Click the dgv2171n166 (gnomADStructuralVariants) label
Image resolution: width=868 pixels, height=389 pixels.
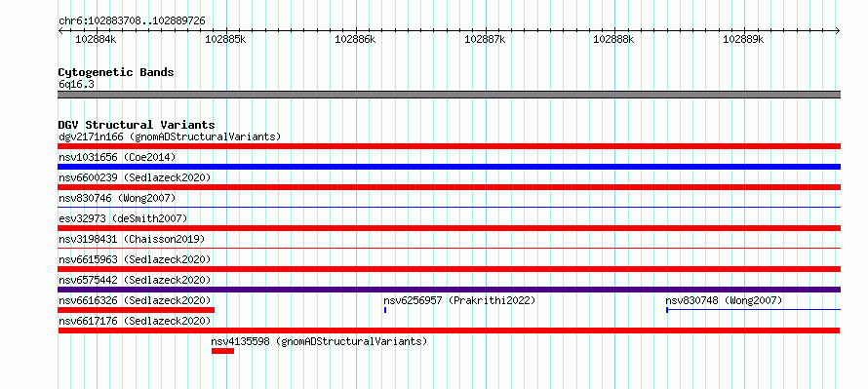click(170, 136)
